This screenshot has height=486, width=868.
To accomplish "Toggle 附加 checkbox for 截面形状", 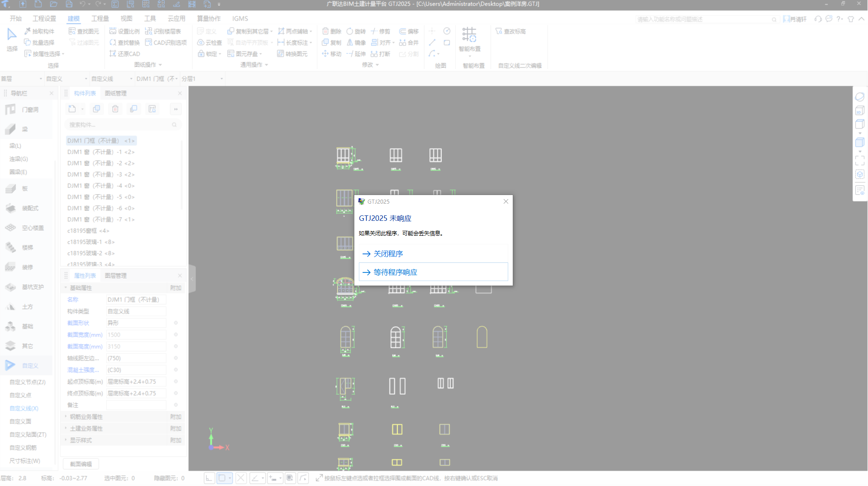I will (x=176, y=323).
